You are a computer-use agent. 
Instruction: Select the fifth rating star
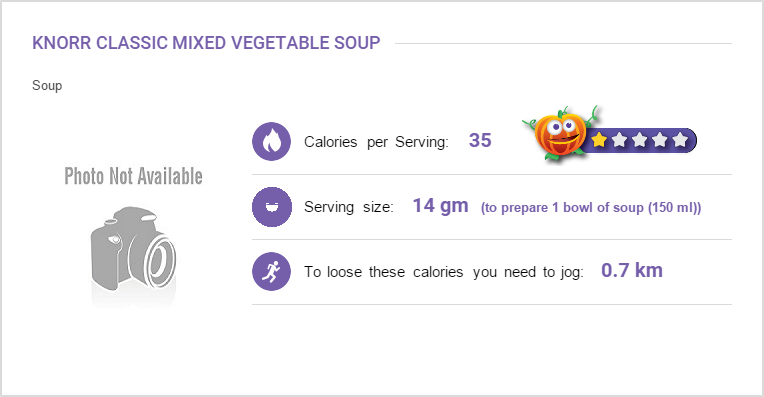click(x=680, y=140)
